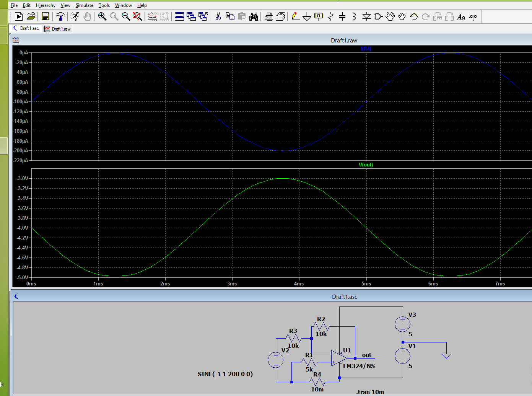Click the Autorange waveform icon
This screenshot has height=396, width=532.
(x=153, y=16)
